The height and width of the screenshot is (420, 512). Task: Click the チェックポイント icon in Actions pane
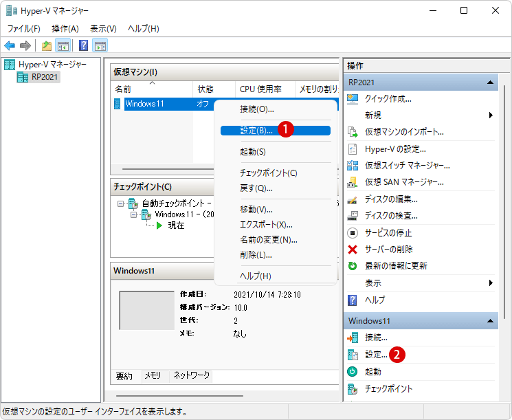pos(353,389)
